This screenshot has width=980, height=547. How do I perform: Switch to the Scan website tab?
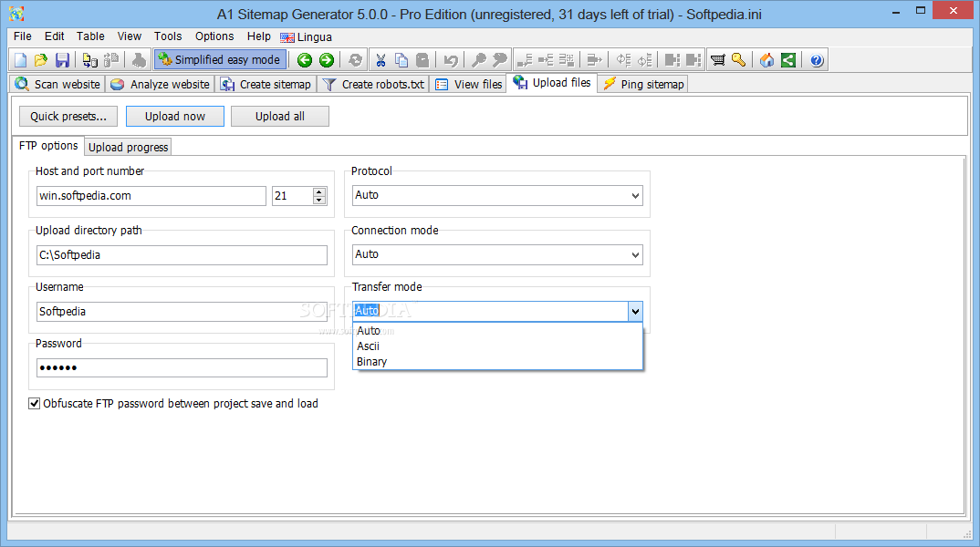(57, 84)
